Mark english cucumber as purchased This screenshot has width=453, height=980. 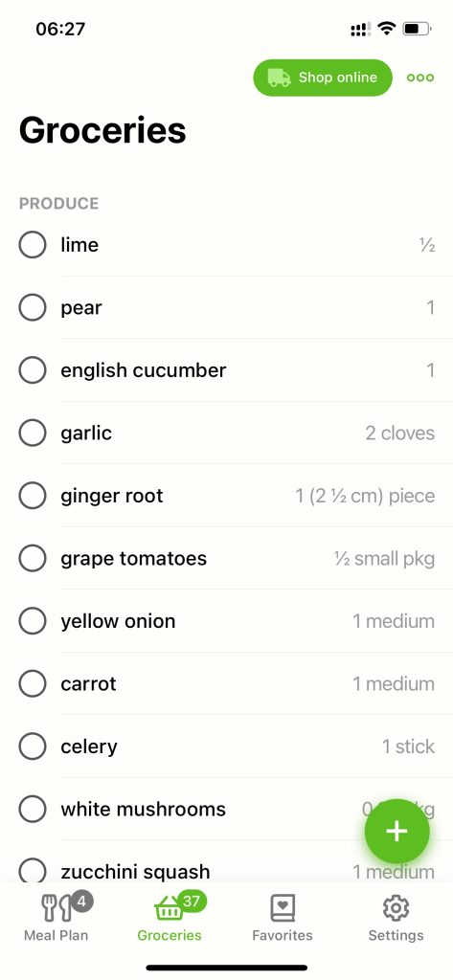pos(33,370)
